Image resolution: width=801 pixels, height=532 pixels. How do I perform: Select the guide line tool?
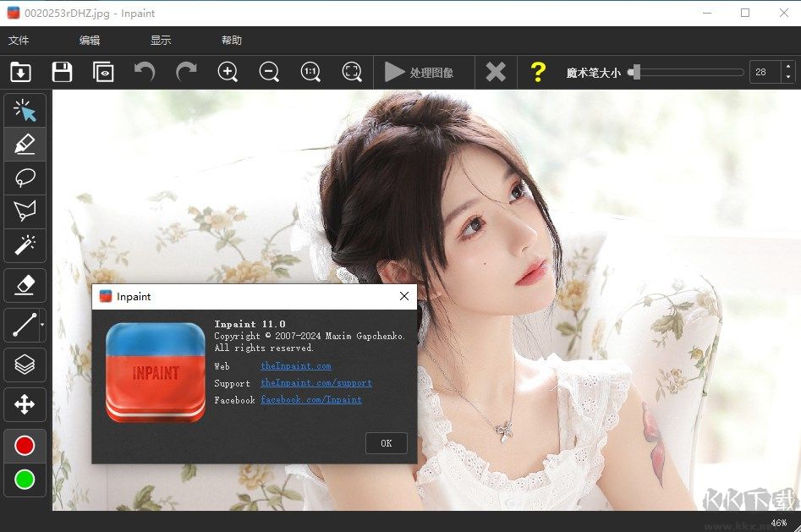pyautogui.click(x=25, y=325)
